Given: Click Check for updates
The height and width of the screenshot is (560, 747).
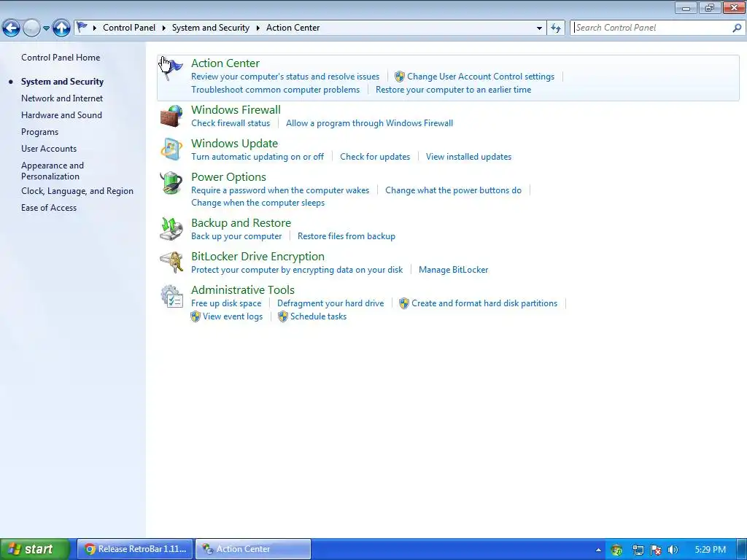Looking at the screenshot, I should click(375, 157).
